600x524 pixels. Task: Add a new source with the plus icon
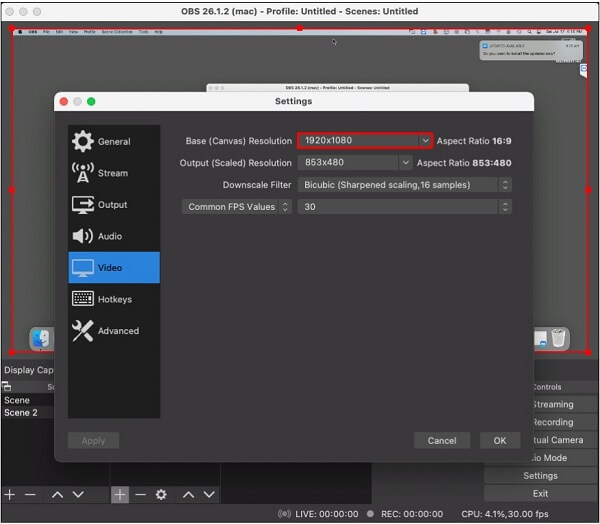[x=120, y=495]
